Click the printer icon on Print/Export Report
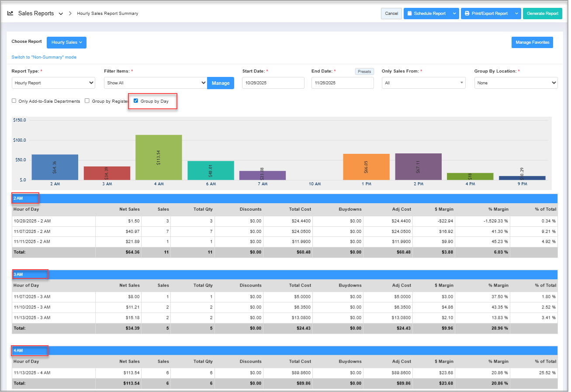Screen dimensions: 571x392 click(x=467, y=14)
